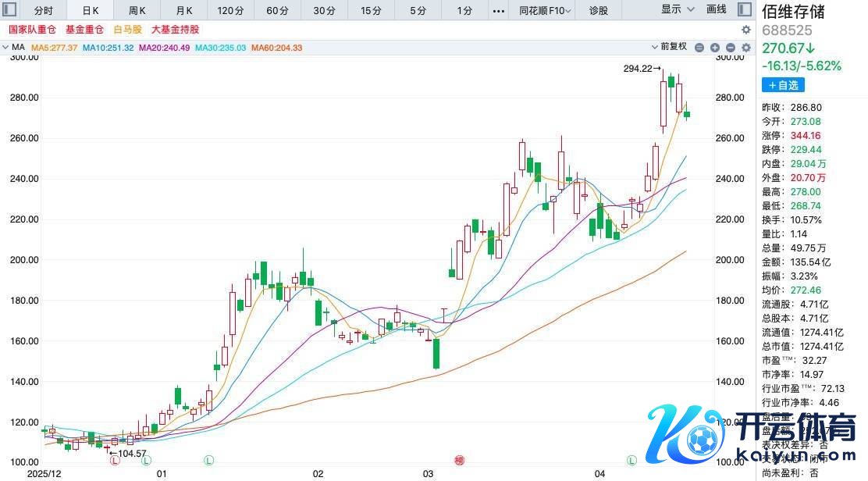The width and height of the screenshot is (868, 481).
Task: Open the 同花顺F10 dropdown
Action: click(x=546, y=11)
